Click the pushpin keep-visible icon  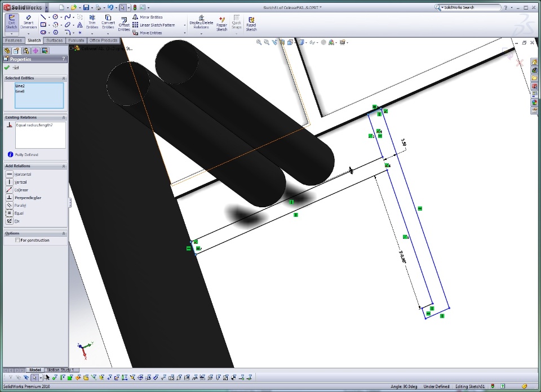(16, 68)
